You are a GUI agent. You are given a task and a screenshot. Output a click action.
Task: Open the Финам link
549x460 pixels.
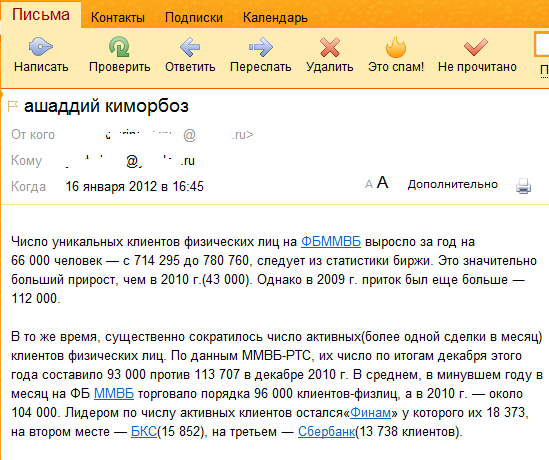(x=370, y=413)
